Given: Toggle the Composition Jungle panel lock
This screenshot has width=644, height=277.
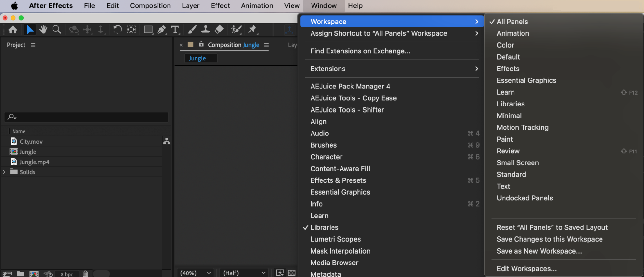Looking at the screenshot, I should 201,44.
